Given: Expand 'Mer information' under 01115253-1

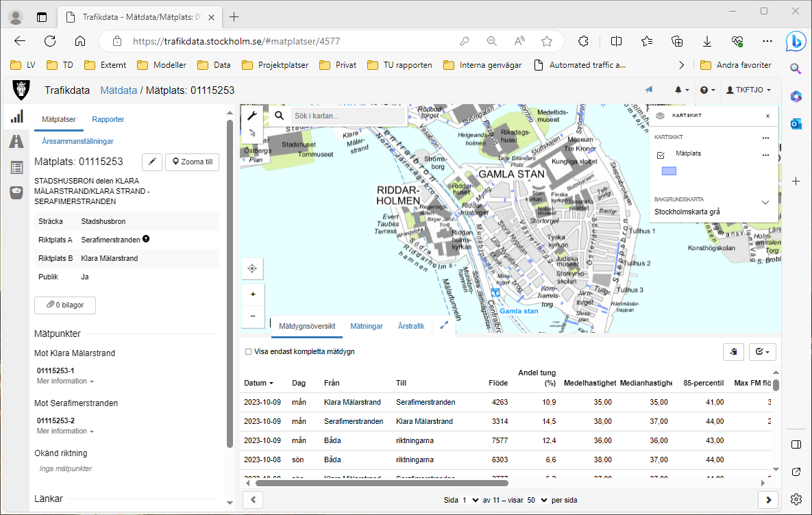Looking at the screenshot, I should 65,381.
